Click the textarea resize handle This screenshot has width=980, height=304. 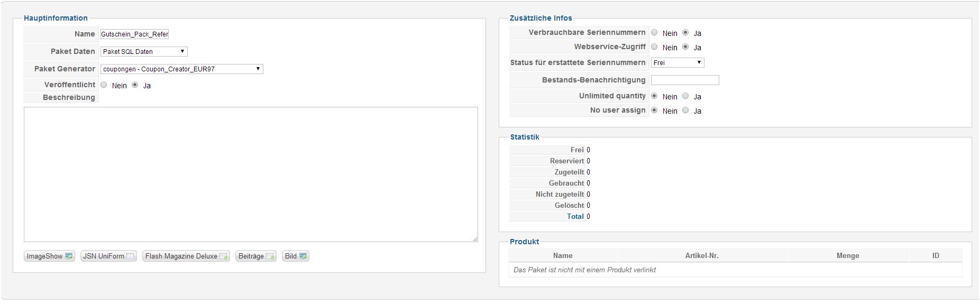(475, 239)
